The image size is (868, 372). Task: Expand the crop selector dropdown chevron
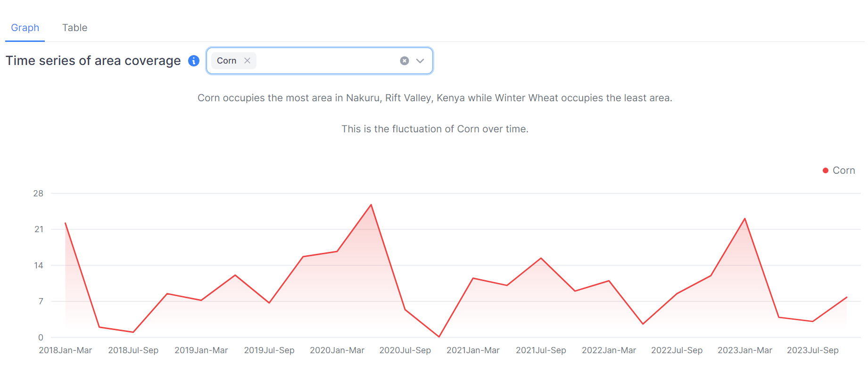420,61
